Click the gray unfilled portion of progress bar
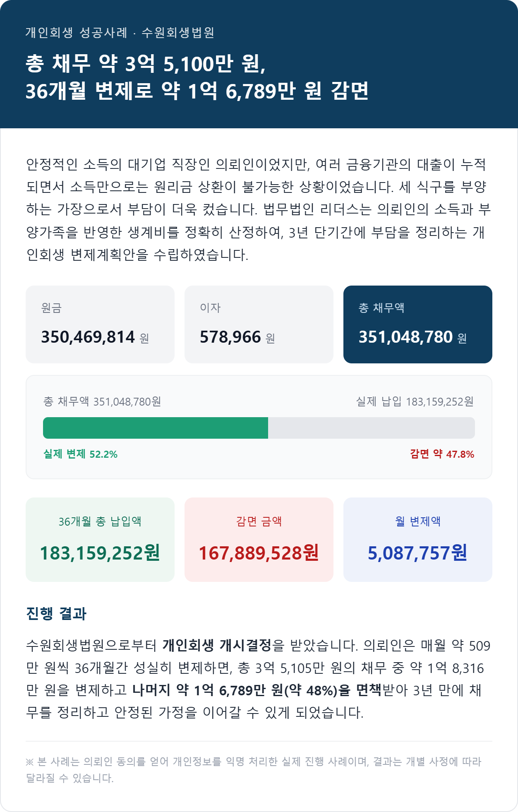The width and height of the screenshot is (518, 812). [372, 428]
